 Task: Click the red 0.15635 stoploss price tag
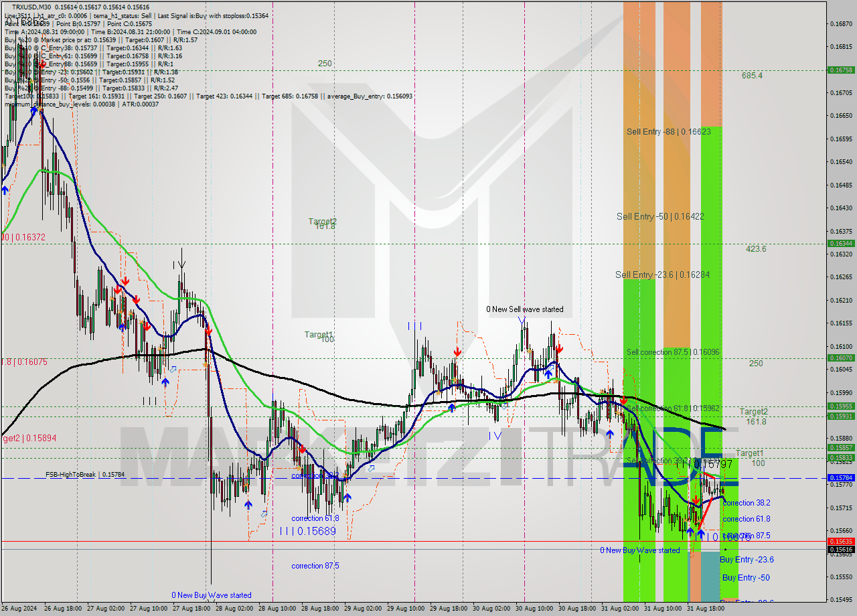(841, 541)
